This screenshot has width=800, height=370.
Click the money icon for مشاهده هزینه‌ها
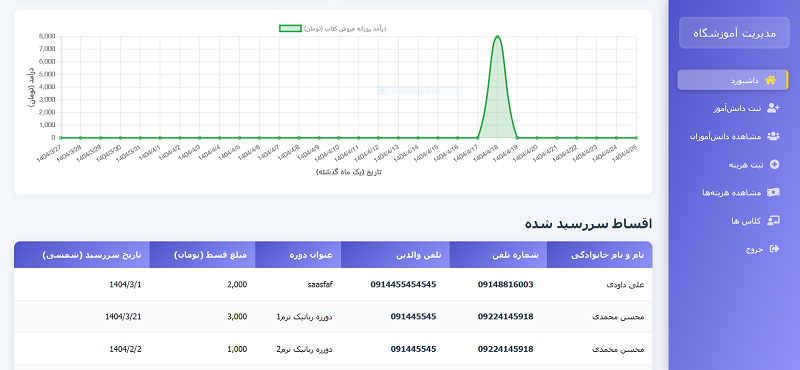774,192
